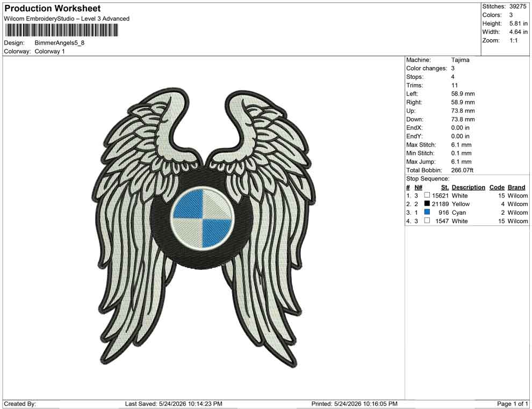Click the white swatch in stop row 1
Image resolution: width=532 pixels, height=409 pixels.
tap(427, 195)
